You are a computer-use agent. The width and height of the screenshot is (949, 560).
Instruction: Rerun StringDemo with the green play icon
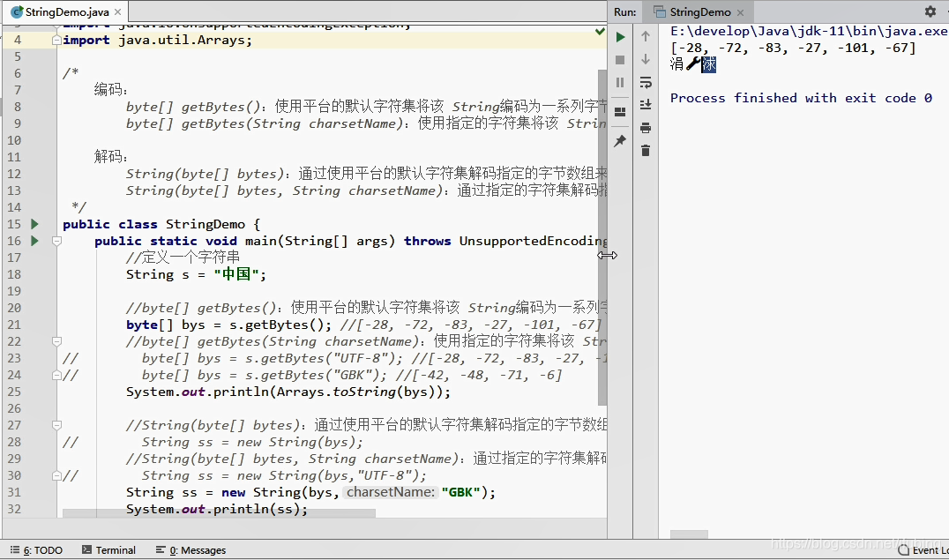620,38
